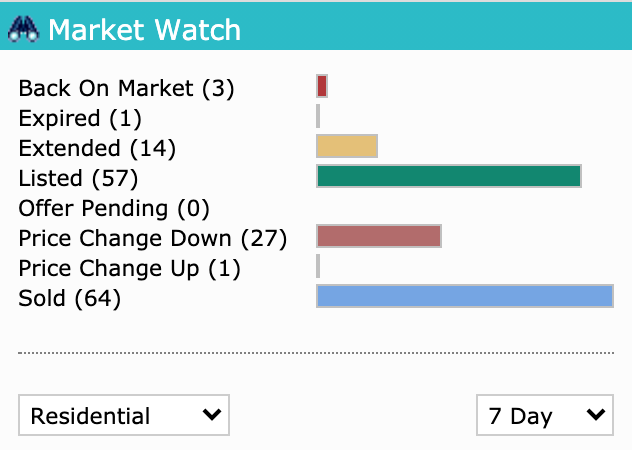Open the Price Change Up (1) link

pyautogui.click(x=129, y=268)
